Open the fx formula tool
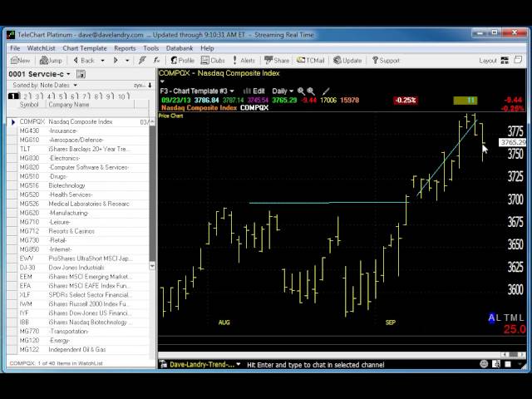The width and height of the screenshot is (532, 399). (156, 61)
